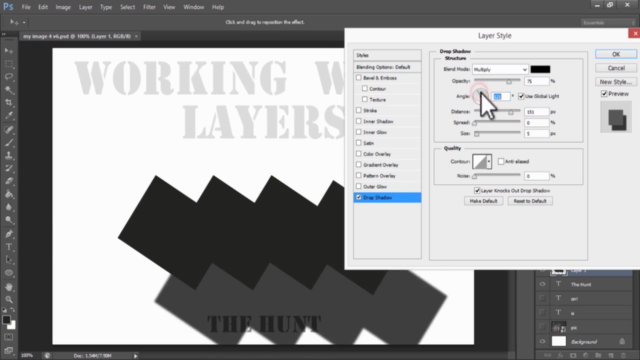The image size is (640, 360).
Task: Create a new group folder icon
Action: pyautogui.click(x=598, y=356)
